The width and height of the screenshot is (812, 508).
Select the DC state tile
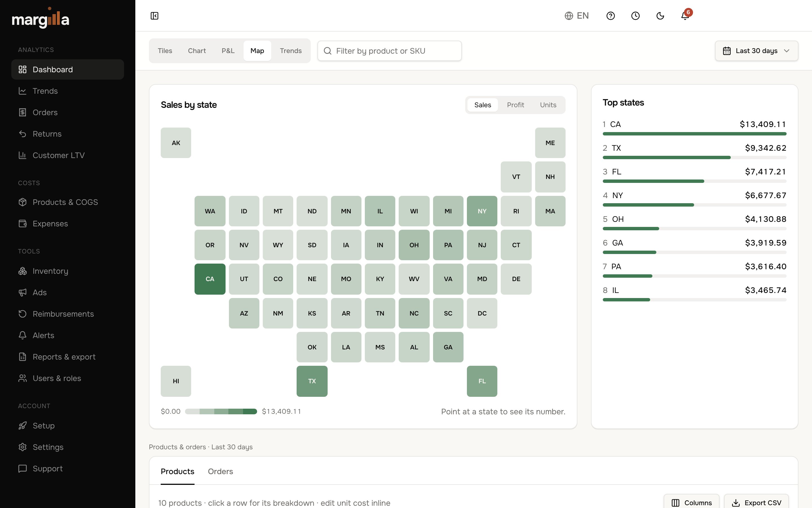pos(482,313)
